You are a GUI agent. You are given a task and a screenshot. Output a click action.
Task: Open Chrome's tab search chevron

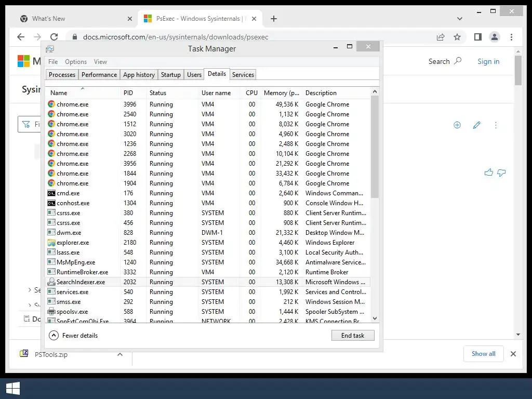(460, 19)
